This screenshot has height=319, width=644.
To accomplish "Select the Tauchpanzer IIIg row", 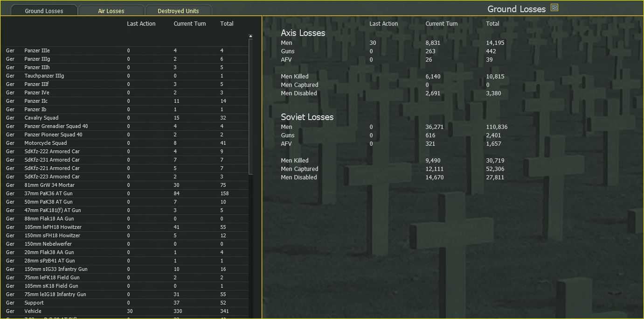I will (x=126, y=76).
